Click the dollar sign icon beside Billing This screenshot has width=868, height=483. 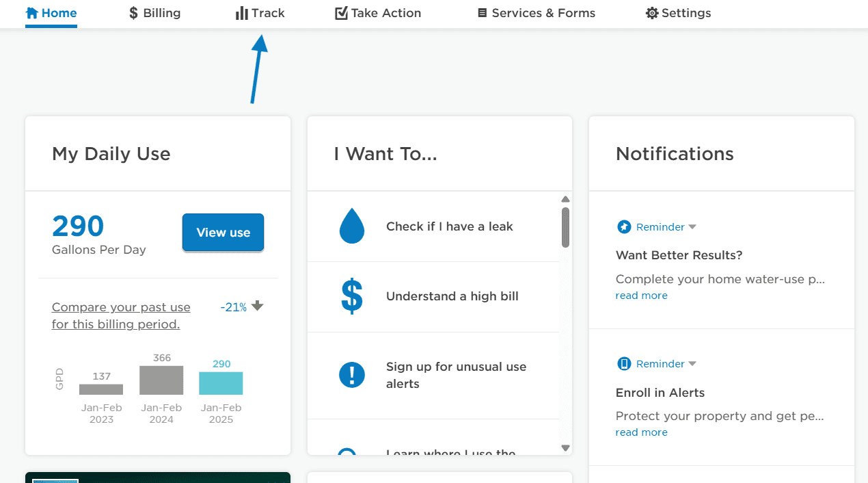click(133, 13)
